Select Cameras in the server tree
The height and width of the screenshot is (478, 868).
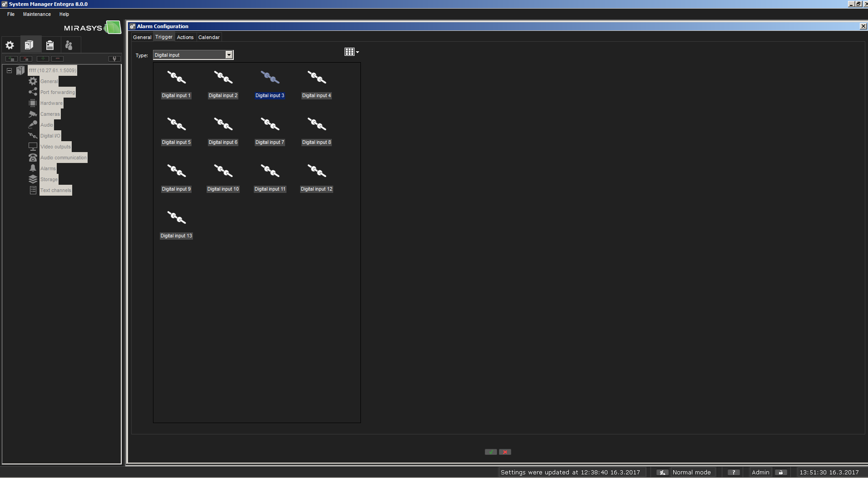[x=50, y=114]
